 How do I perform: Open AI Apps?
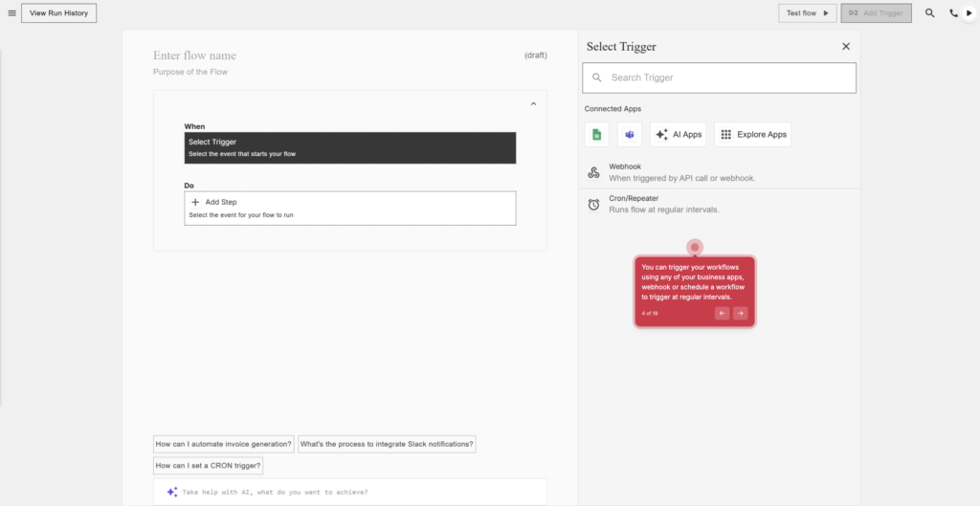[679, 134]
